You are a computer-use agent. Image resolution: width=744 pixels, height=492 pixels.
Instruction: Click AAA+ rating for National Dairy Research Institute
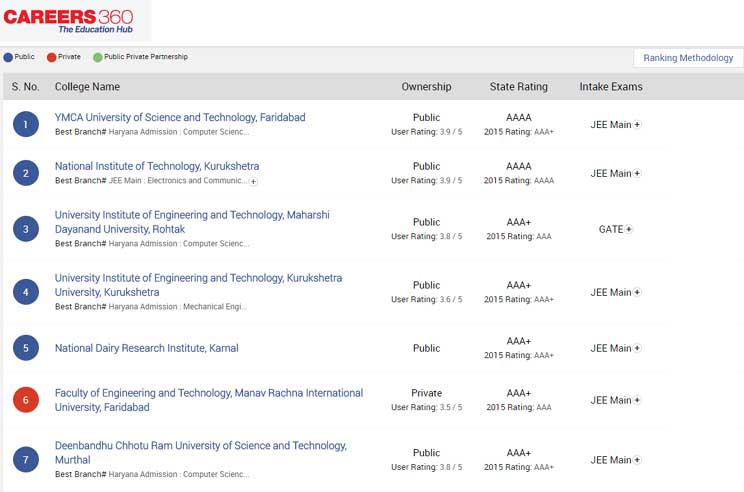click(x=519, y=341)
